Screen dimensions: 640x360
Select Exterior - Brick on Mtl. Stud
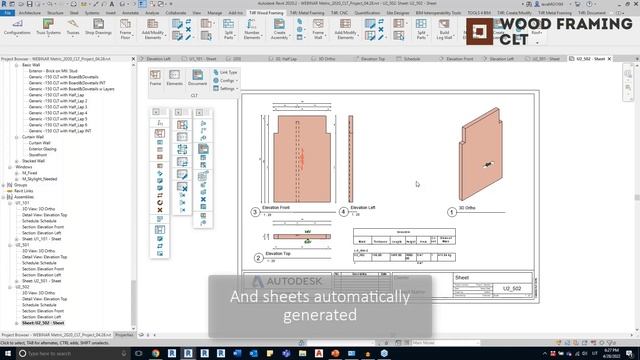[53, 71]
